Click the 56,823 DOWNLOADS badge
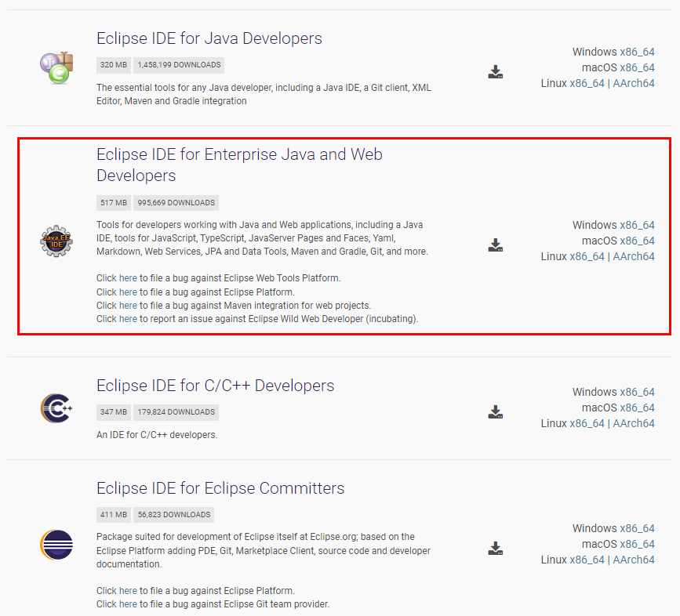 [x=173, y=515]
